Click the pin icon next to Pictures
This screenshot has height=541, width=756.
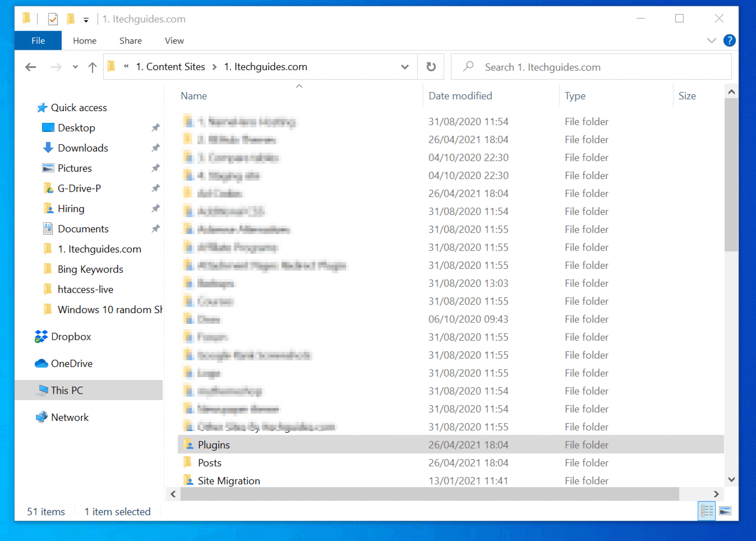(x=155, y=168)
